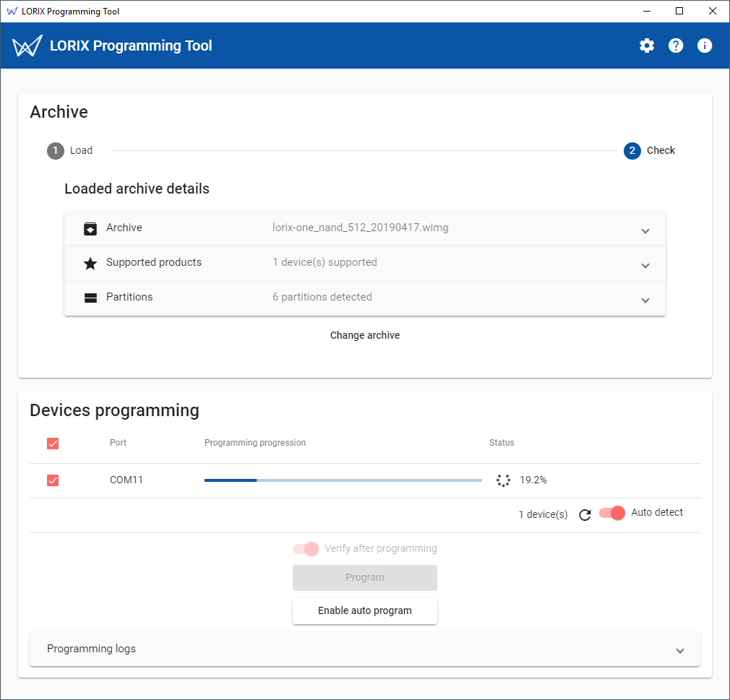Open help with the question mark icon
This screenshot has height=700, width=730.
(676, 46)
